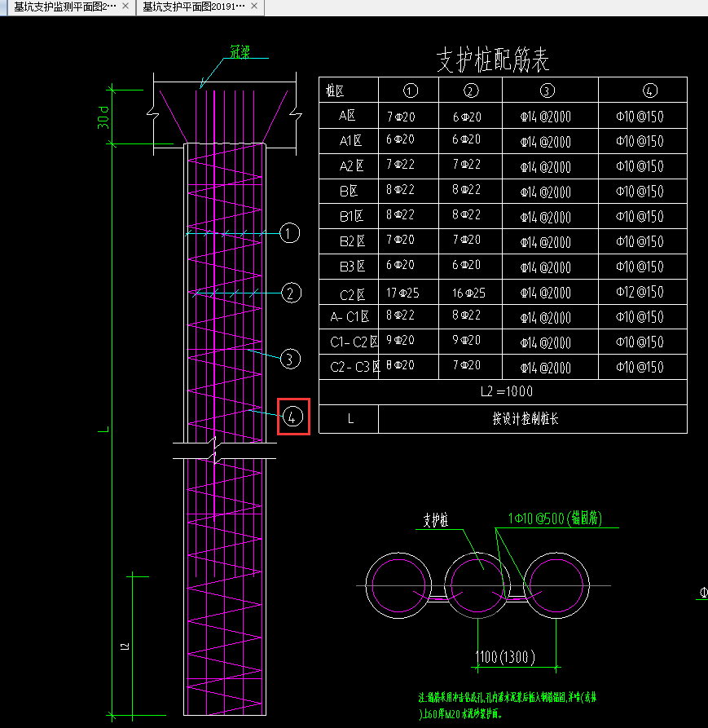Select the green L dimension label left of the pile
Image resolution: width=708 pixels, height=728 pixels.
[104, 429]
